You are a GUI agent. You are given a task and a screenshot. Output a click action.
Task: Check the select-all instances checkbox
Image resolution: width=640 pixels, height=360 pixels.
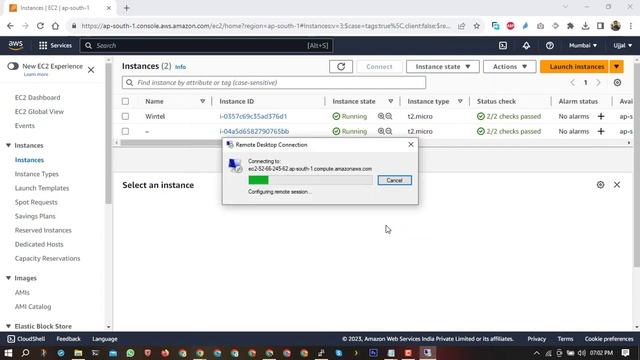[125, 101]
